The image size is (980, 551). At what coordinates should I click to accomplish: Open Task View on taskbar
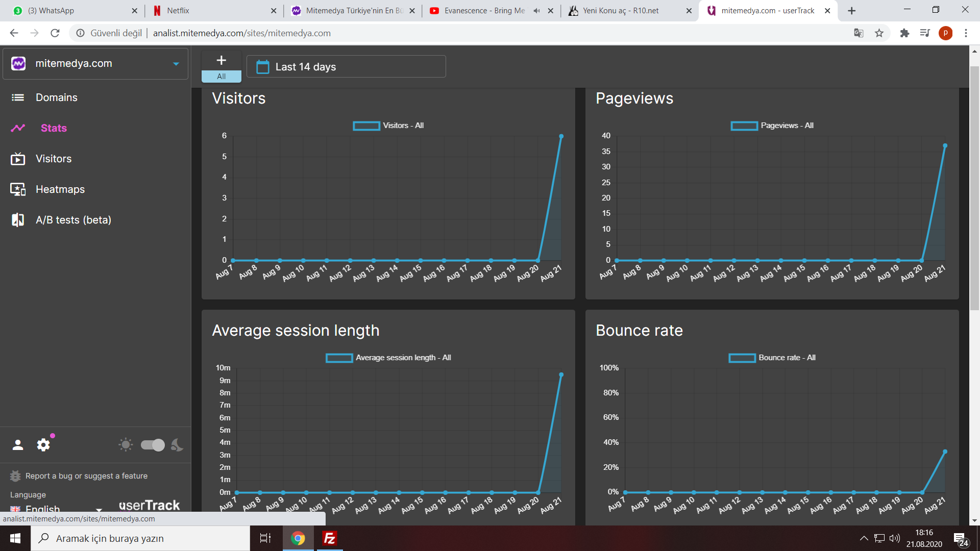pos(265,538)
